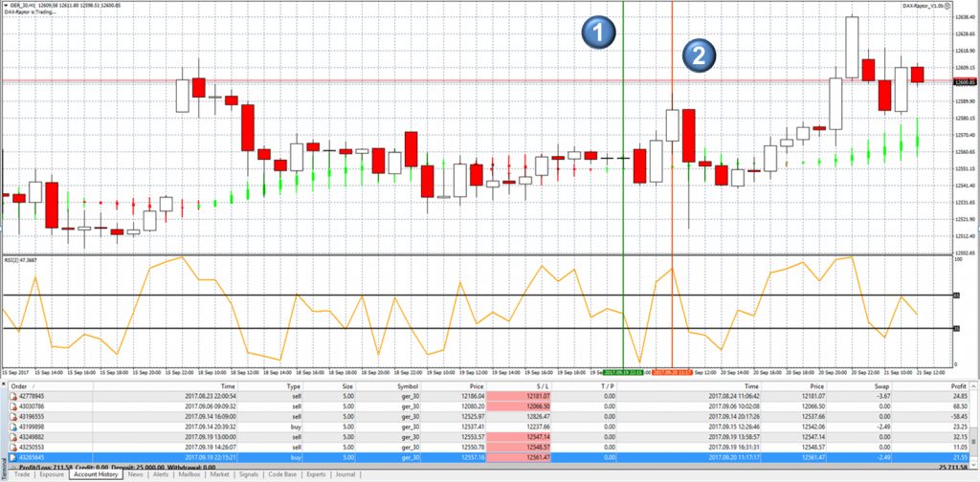Click the current price tag 12600.85
980x482 pixels.
click(965, 82)
